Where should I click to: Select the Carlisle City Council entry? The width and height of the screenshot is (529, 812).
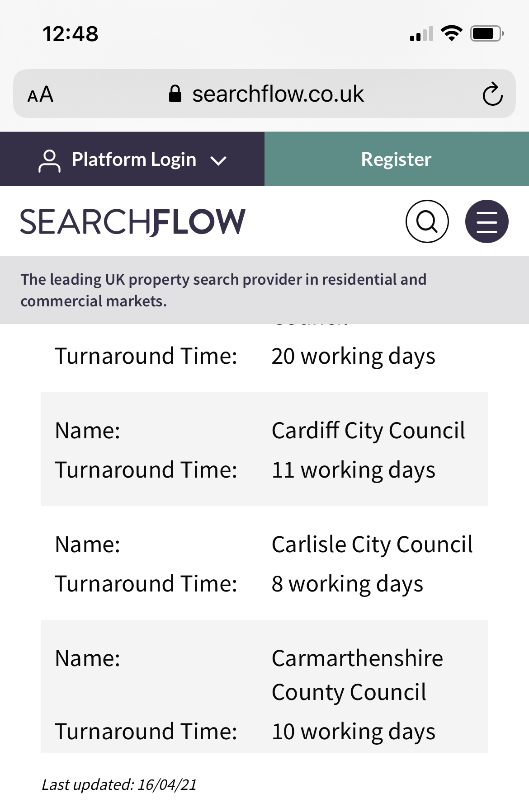point(264,563)
